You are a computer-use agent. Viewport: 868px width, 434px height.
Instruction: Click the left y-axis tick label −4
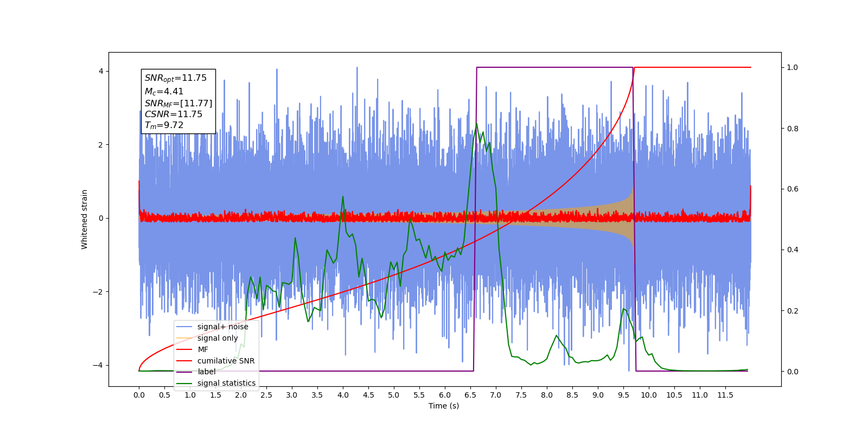98,365
